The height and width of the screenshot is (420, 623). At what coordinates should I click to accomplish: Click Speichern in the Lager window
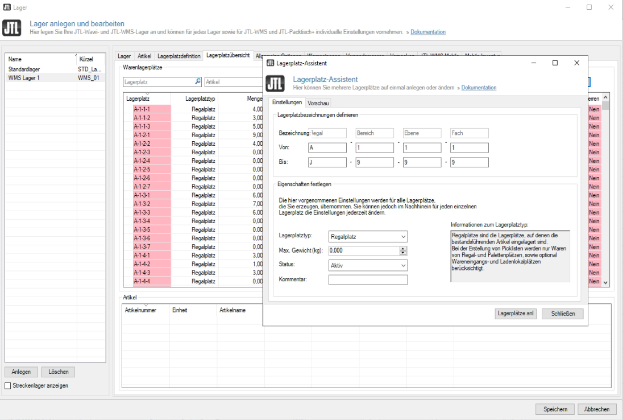tap(555, 409)
